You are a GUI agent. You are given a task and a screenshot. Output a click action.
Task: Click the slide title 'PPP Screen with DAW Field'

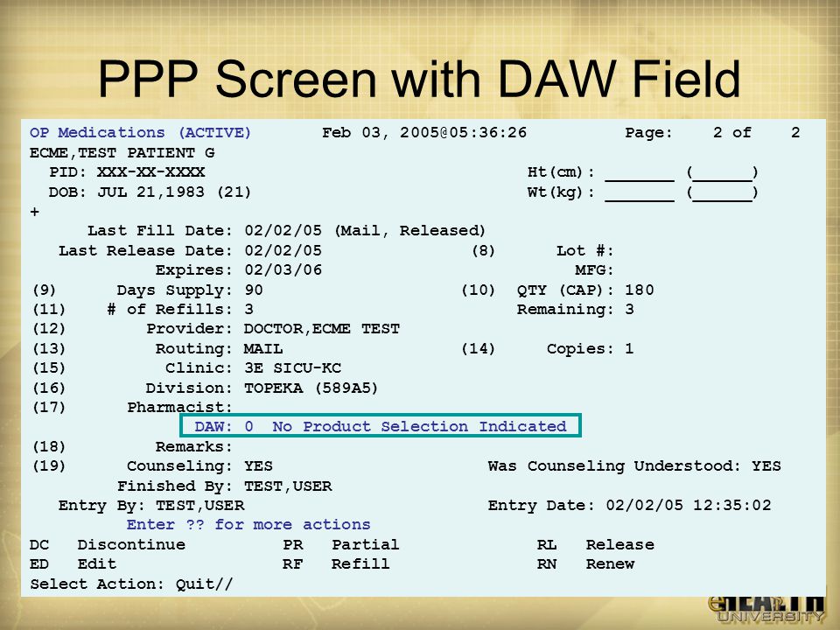point(419,80)
